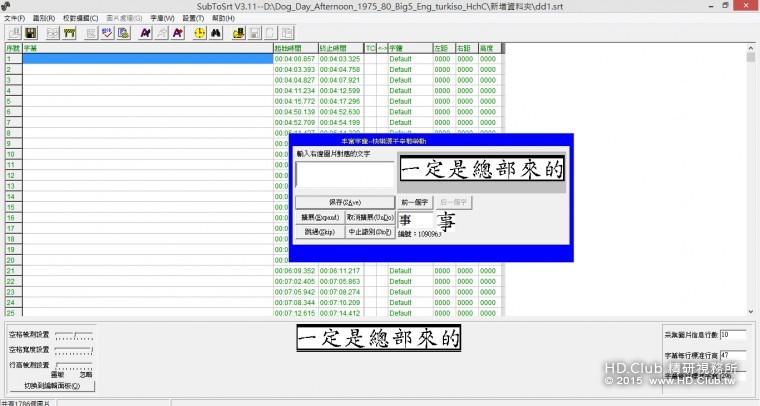The width and height of the screenshot is (760, 406).
Task: Click the 前一個字 previous character button
Action: (x=415, y=202)
